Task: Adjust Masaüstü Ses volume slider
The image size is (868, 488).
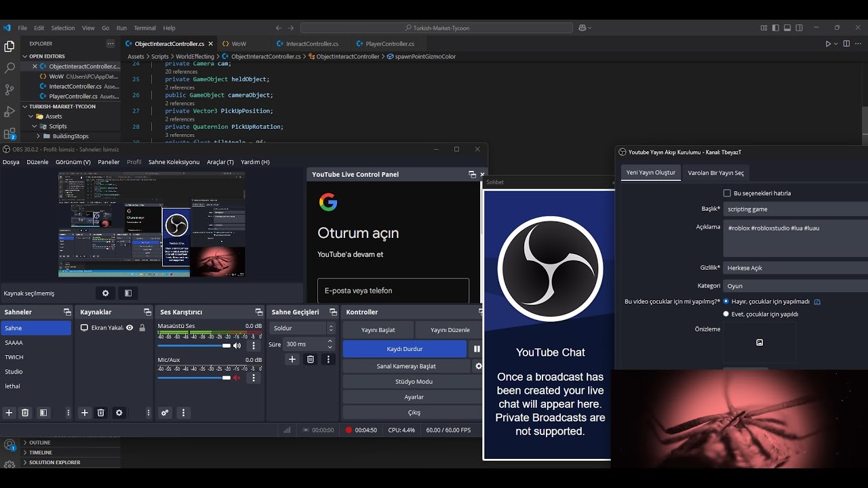Action: [194, 346]
